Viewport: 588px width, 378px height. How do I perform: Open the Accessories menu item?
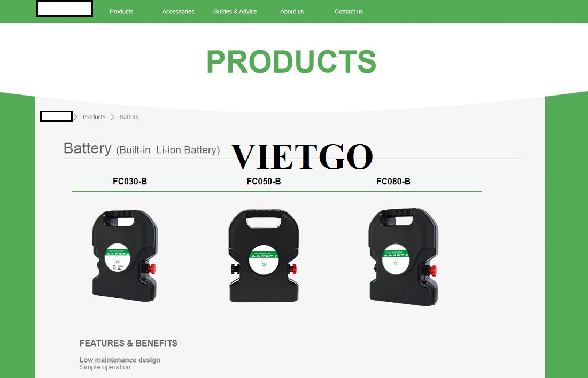pyautogui.click(x=178, y=12)
